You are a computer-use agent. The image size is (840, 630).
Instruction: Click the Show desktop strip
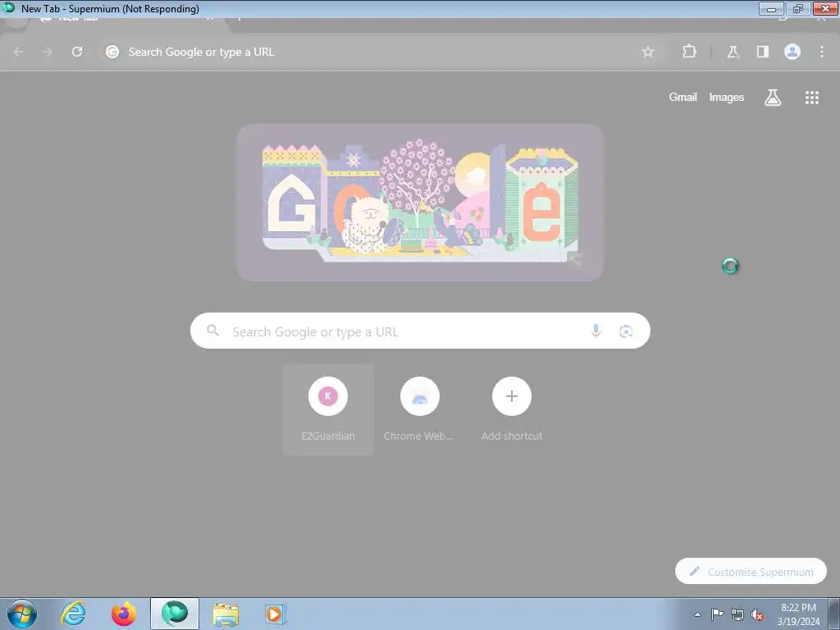[834, 614]
